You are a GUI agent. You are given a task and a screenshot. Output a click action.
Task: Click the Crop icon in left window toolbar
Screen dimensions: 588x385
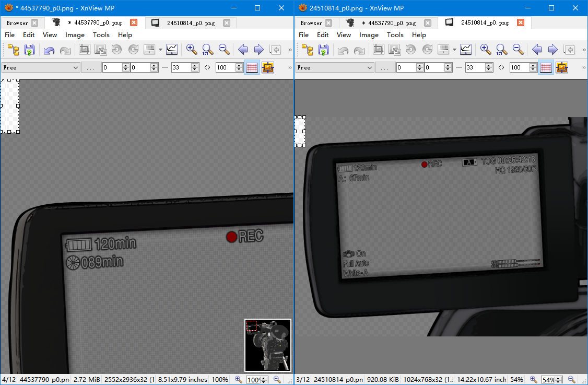pos(84,50)
